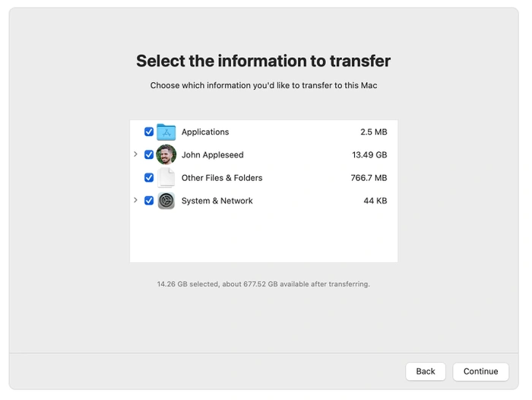Click the Other Files & Folders document icon
532x400 pixels.
coord(166,178)
